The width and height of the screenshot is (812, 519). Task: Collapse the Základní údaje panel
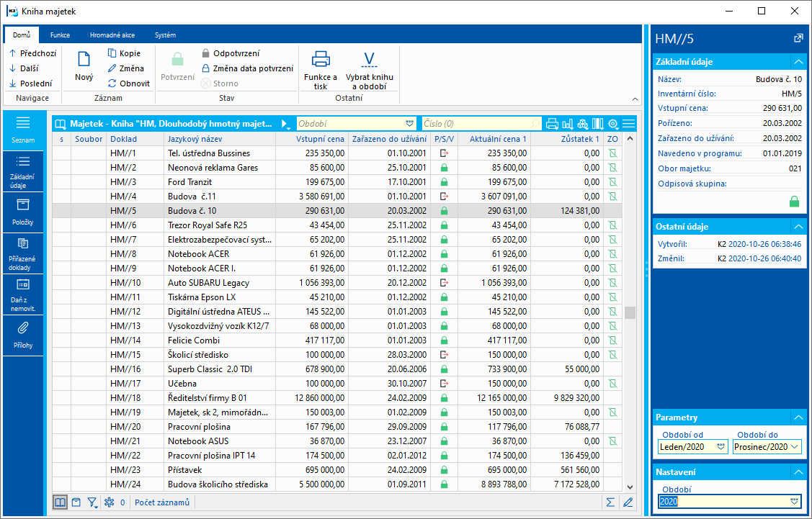pos(798,62)
